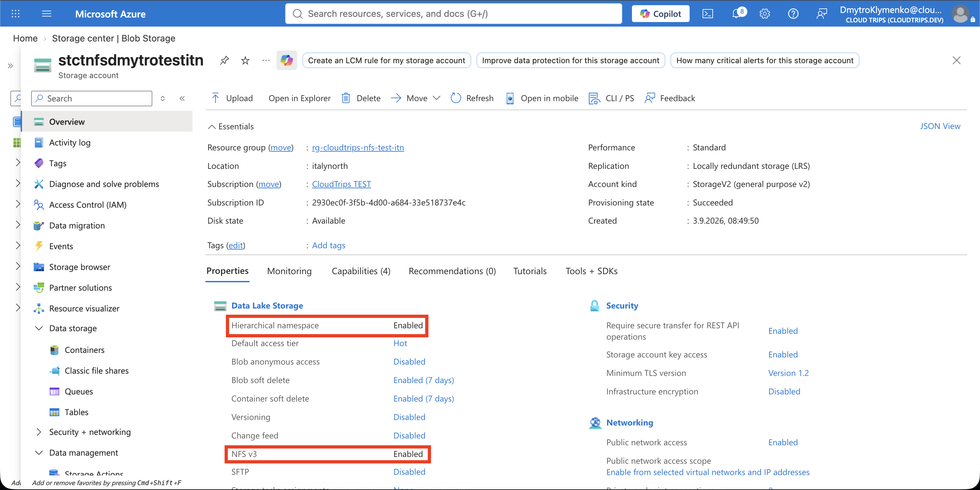Screen dimensions: 980x490
Task: Expand Security + networking group
Action: (39, 432)
